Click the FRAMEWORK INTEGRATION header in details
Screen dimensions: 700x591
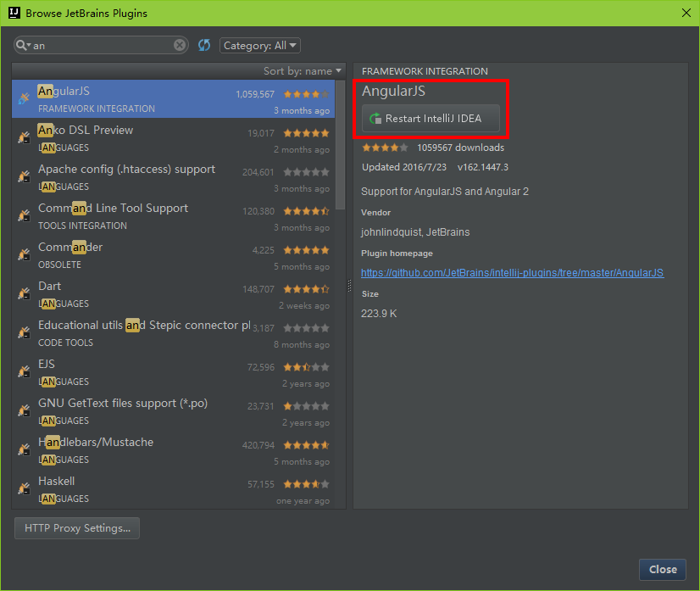(425, 71)
